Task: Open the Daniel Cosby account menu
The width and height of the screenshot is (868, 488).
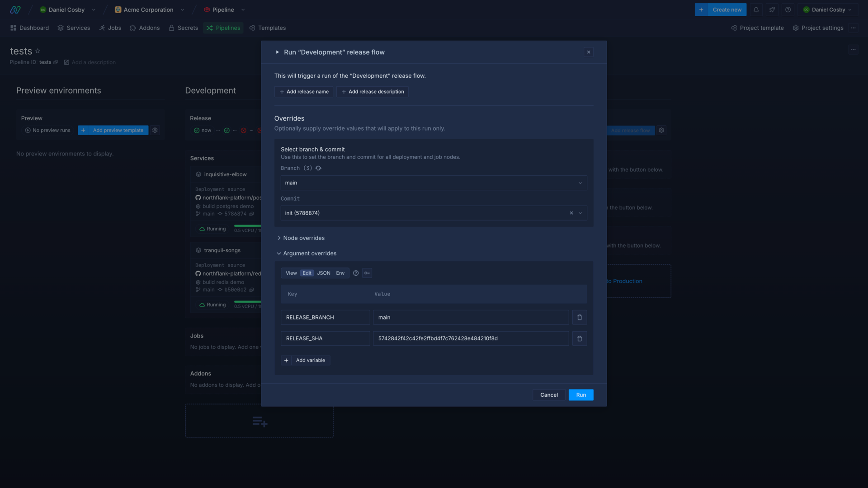Action: (x=827, y=9)
